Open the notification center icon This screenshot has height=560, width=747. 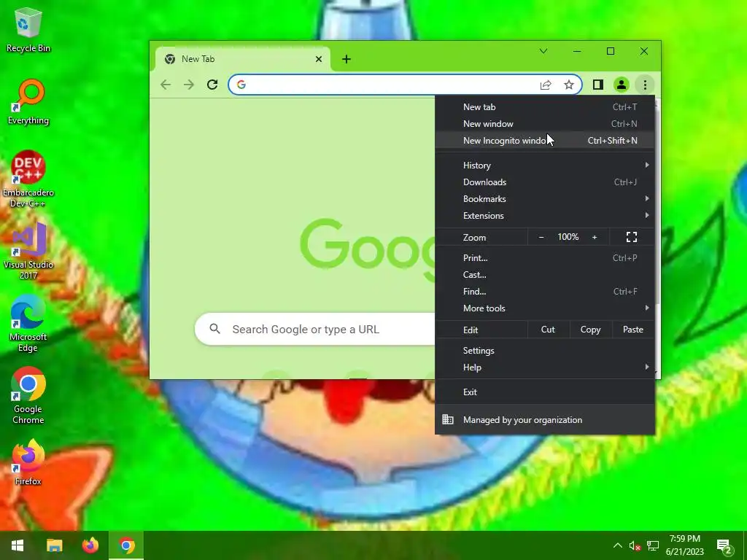tap(724, 546)
